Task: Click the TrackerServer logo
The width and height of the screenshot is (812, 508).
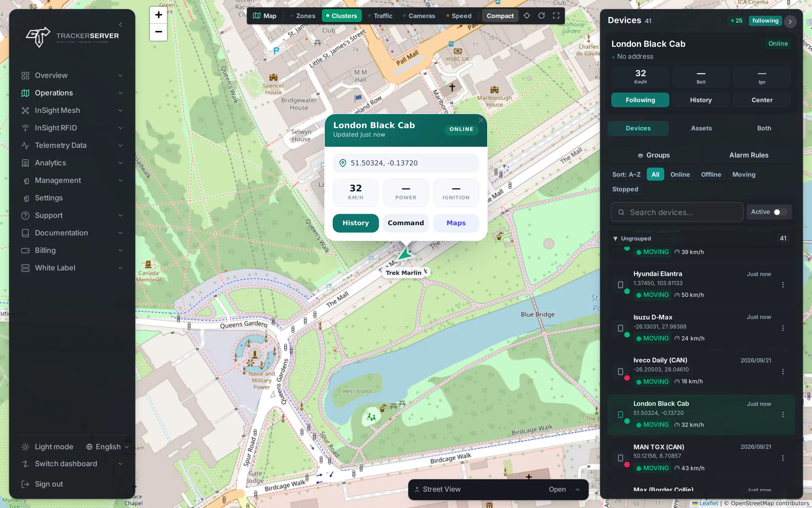Action: 72,37
